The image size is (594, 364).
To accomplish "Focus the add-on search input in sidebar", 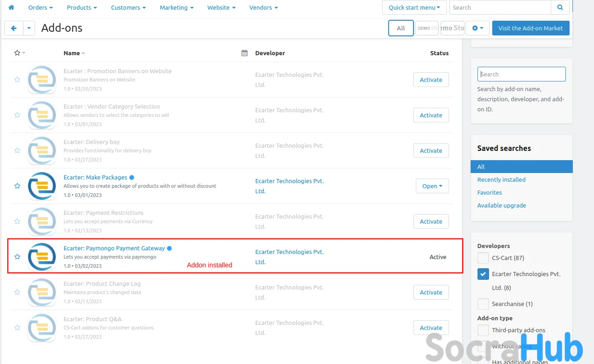I will 522,74.
